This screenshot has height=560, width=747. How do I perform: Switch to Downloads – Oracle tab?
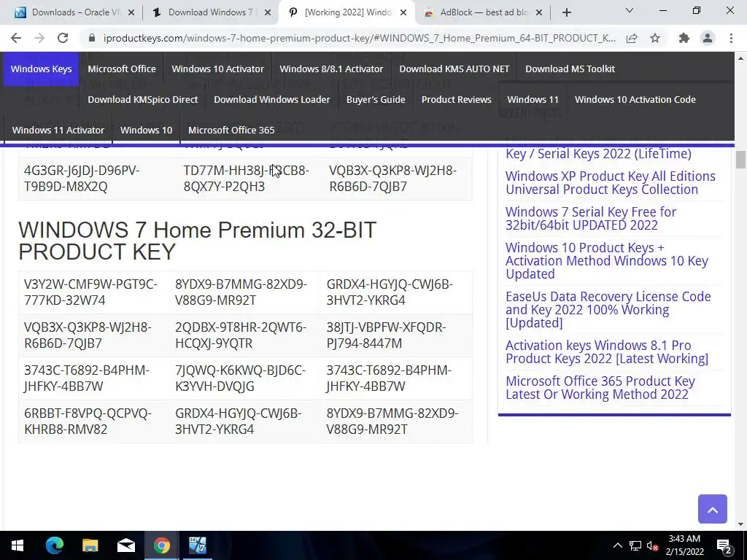click(x=76, y=12)
